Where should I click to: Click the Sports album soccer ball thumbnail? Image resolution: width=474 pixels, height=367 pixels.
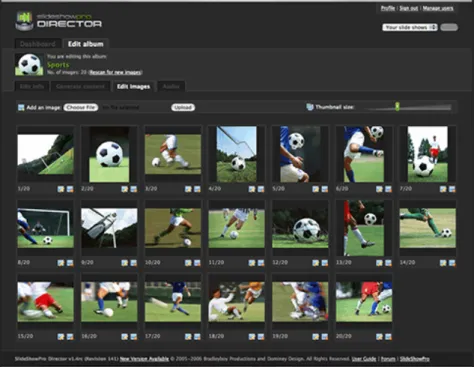[29, 64]
